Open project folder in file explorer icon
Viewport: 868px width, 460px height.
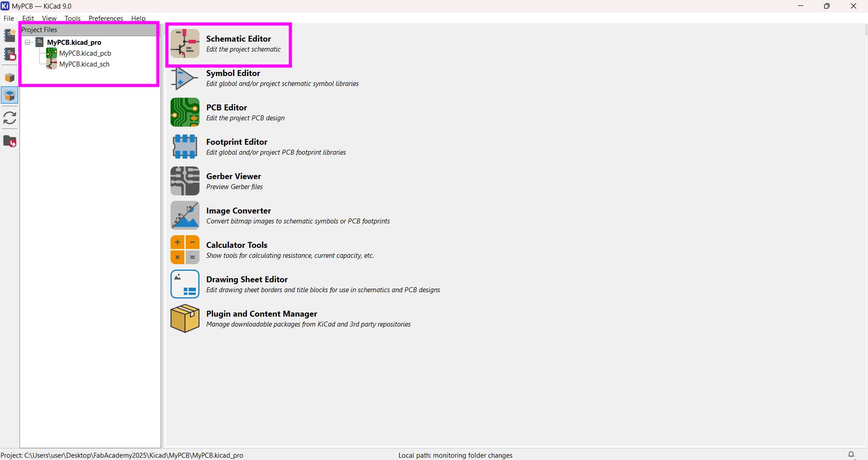pos(9,141)
